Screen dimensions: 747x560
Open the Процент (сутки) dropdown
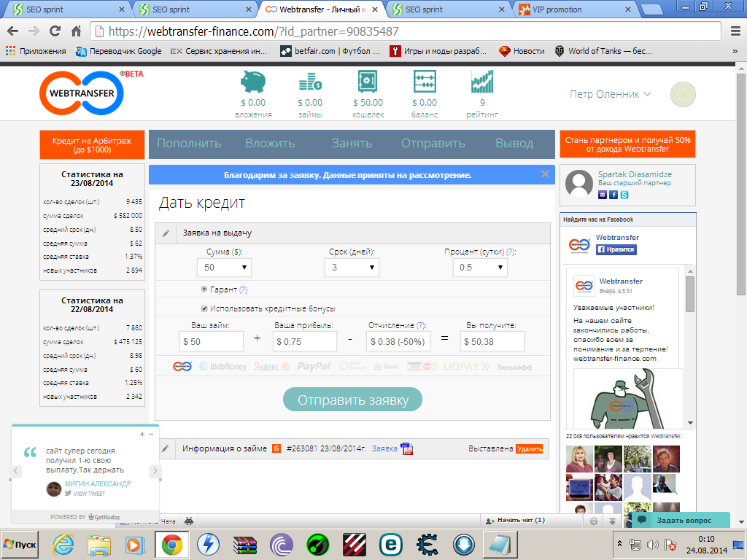(x=480, y=268)
